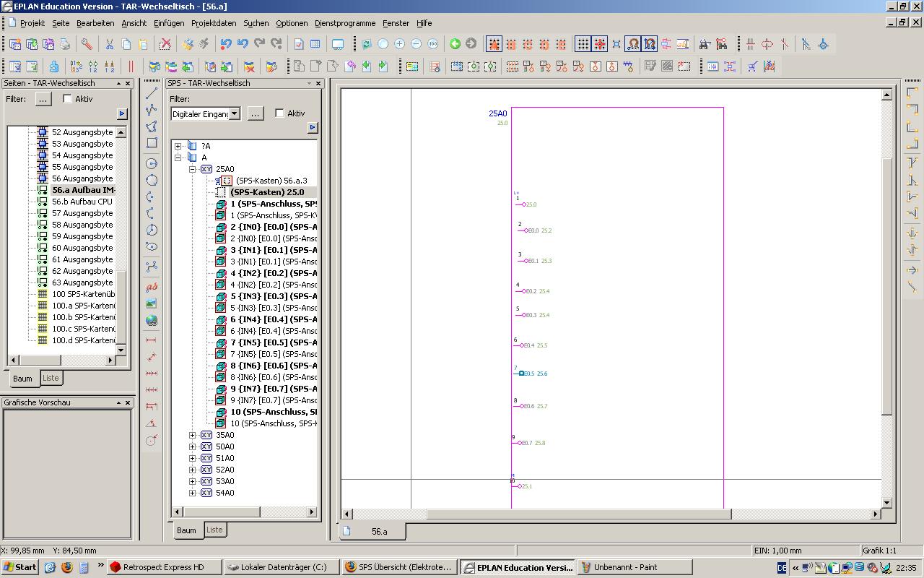Viewport: 924px width, 578px height.
Task: Click the wrench settings toolbar icon
Action: [87, 44]
